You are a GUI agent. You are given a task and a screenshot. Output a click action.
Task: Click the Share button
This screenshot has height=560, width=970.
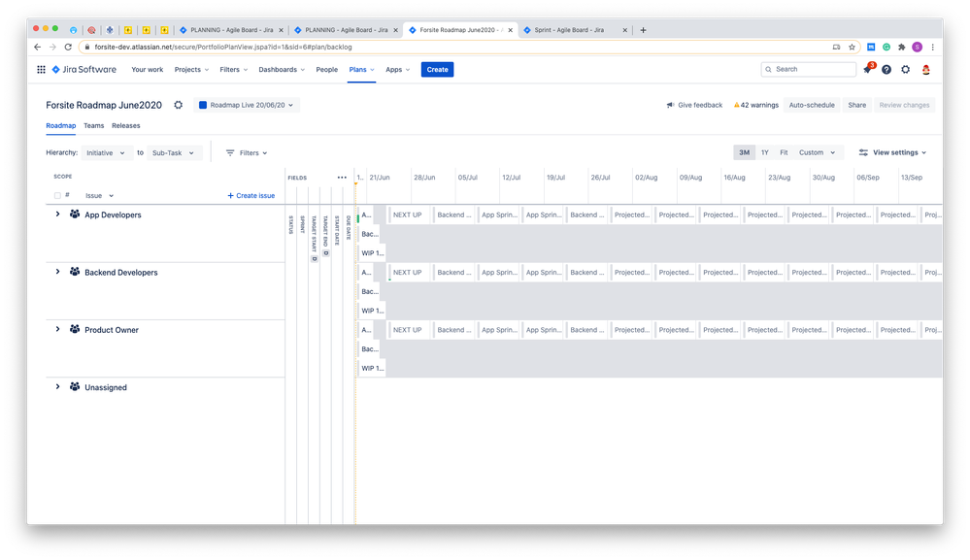856,105
